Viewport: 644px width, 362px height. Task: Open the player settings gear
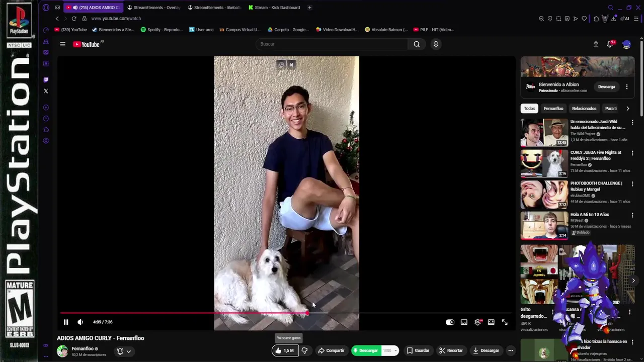click(x=477, y=322)
